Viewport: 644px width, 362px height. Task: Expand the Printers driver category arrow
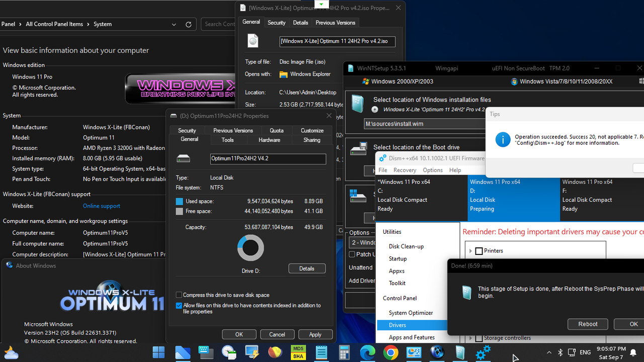coord(470,251)
